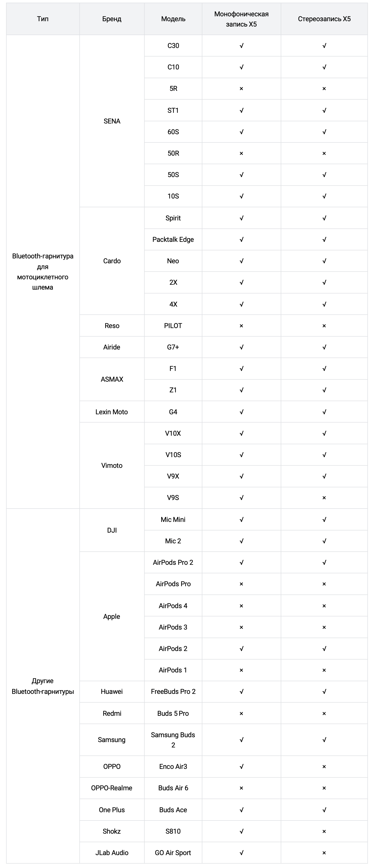Select the "Samsung Buds 2" model cell

[173, 740]
